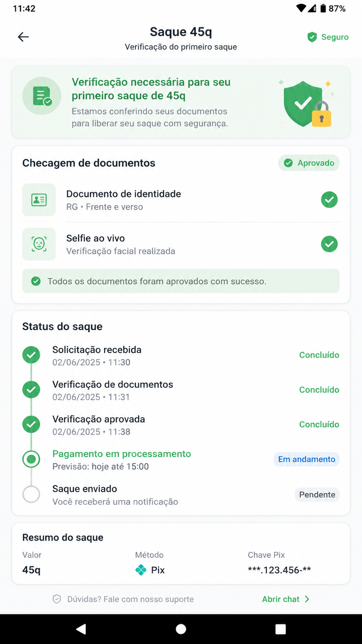Open the Aprovado status badge
Viewport: 362px width, 644px height.
pos(309,163)
